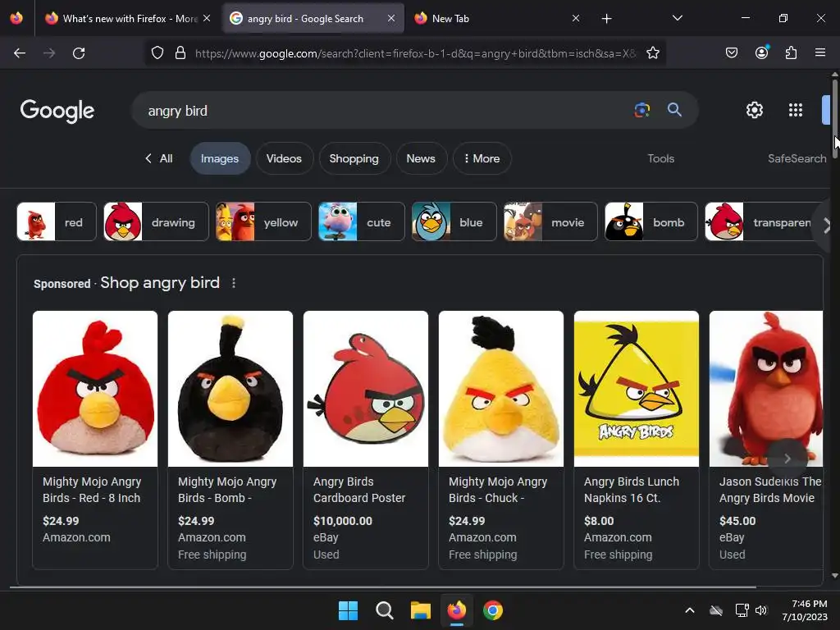Show hidden system tray icons chevron
The image size is (840, 630).
[690, 610]
